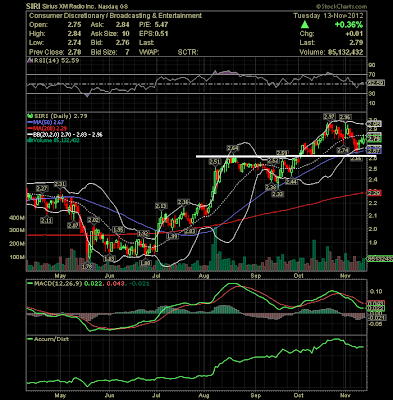Click the Chg value +0.01

pos(354,34)
